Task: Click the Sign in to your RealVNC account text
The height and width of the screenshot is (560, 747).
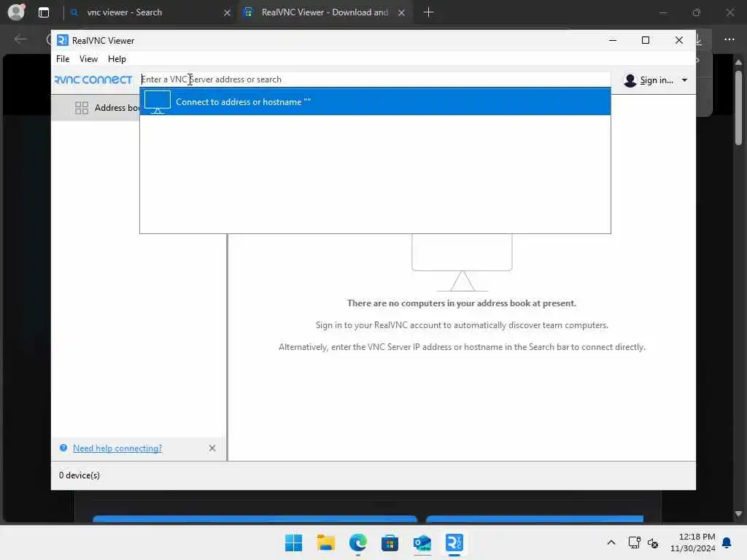Action: click(x=462, y=325)
